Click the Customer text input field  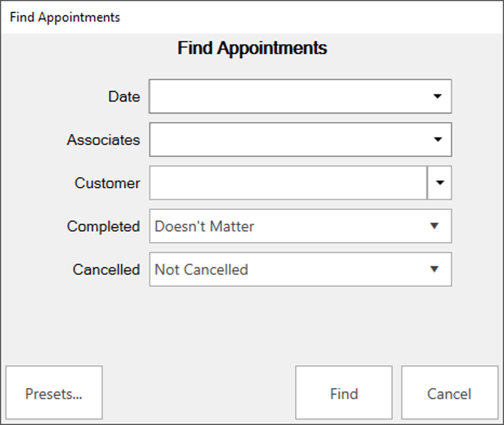(288, 183)
